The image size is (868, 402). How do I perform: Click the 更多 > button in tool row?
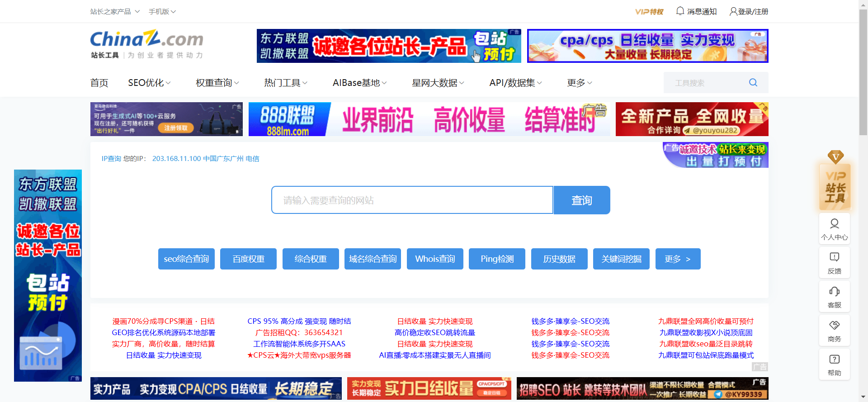pos(678,259)
